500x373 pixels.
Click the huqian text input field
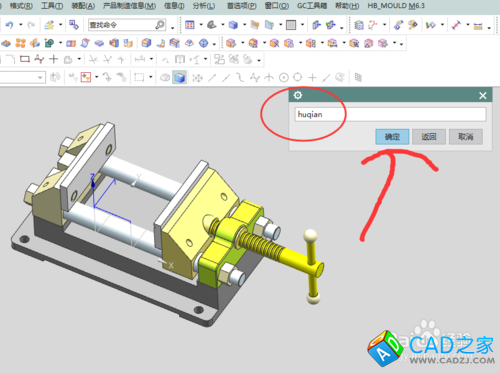point(390,115)
